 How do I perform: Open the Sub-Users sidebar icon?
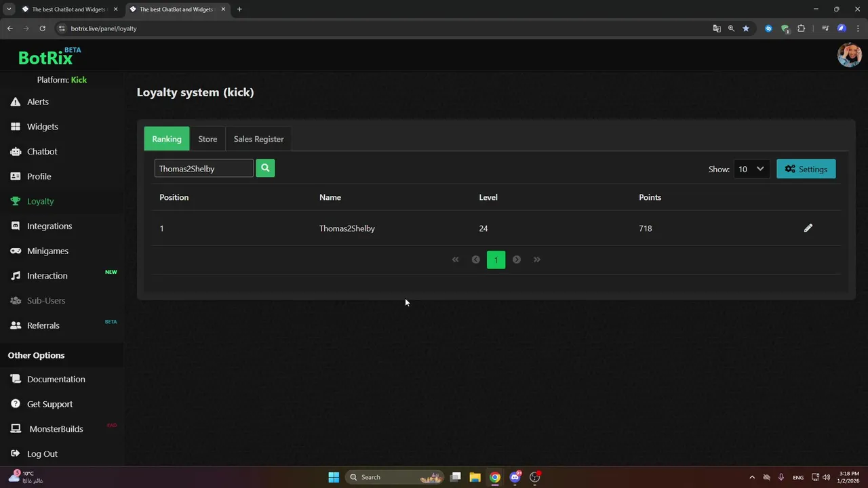coord(15,301)
